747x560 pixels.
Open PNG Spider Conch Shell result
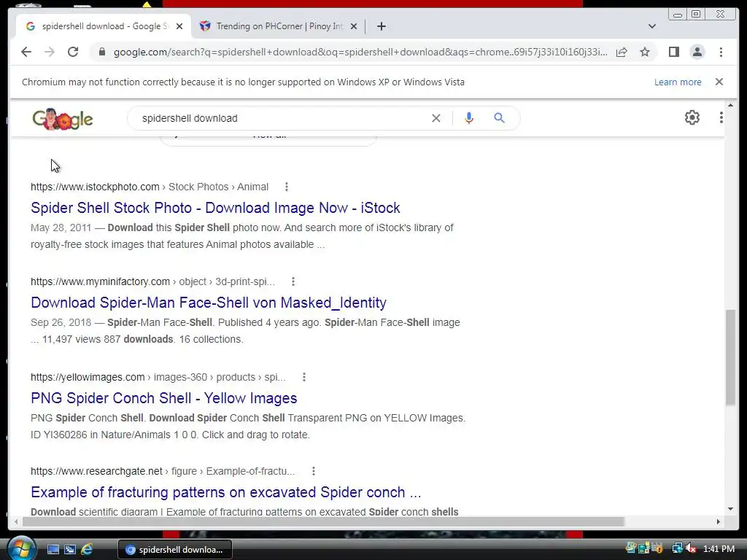click(x=164, y=398)
